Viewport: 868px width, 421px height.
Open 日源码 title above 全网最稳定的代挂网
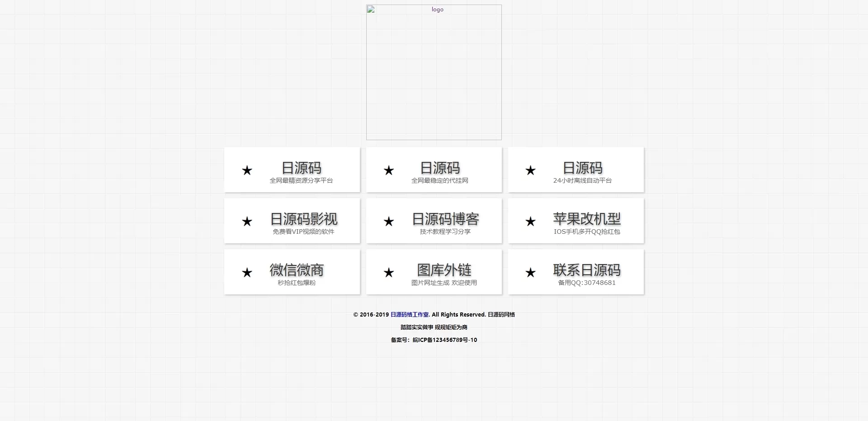pyautogui.click(x=440, y=168)
